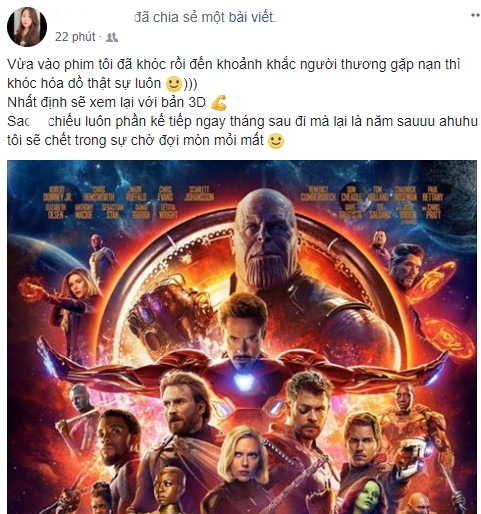481x514 pixels.
Task: Click the flexed bicep emoji after "3D"
Action: [219, 103]
